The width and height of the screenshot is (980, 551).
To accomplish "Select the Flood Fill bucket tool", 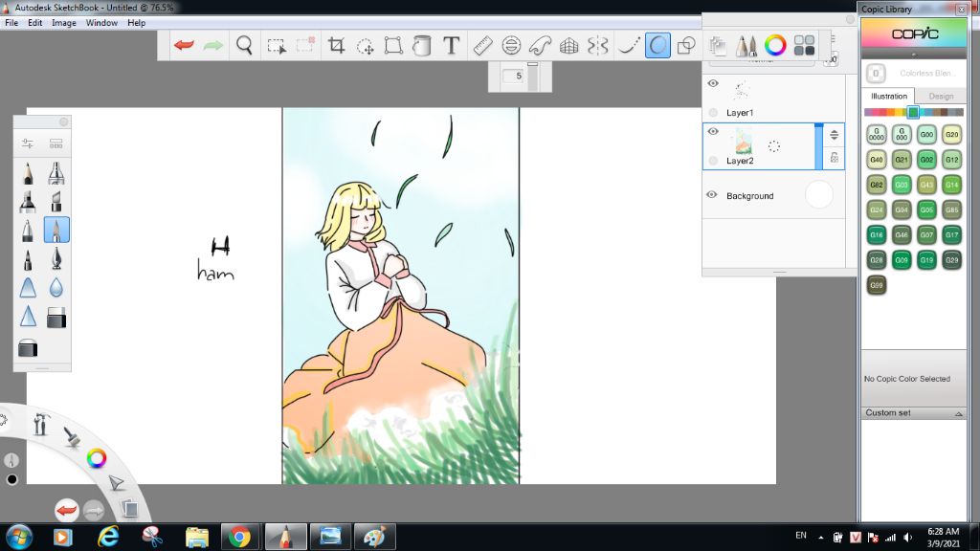I will [x=422, y=45].
